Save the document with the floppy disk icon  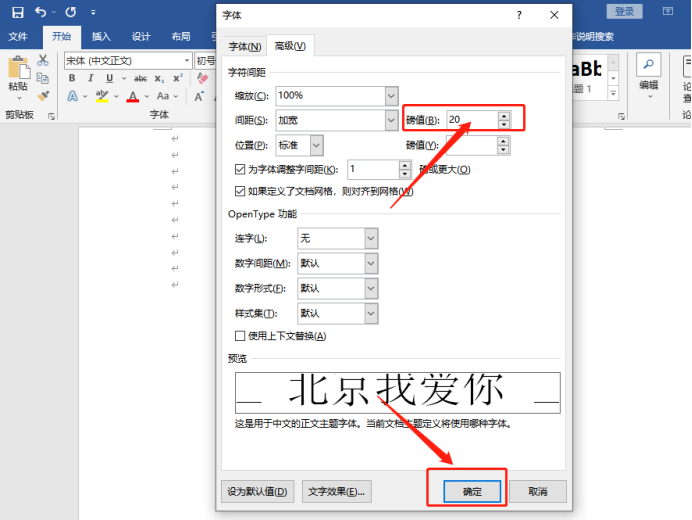(x=18, y=12)
